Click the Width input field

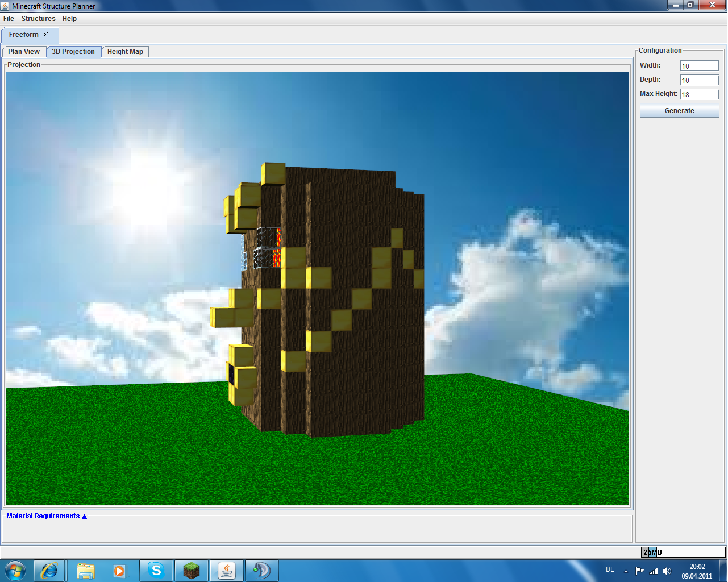(x=699, y=66)
